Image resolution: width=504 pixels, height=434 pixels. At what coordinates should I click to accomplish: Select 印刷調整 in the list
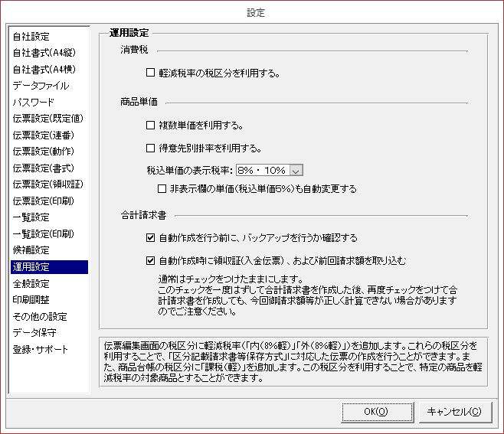(x=31, y=300)
